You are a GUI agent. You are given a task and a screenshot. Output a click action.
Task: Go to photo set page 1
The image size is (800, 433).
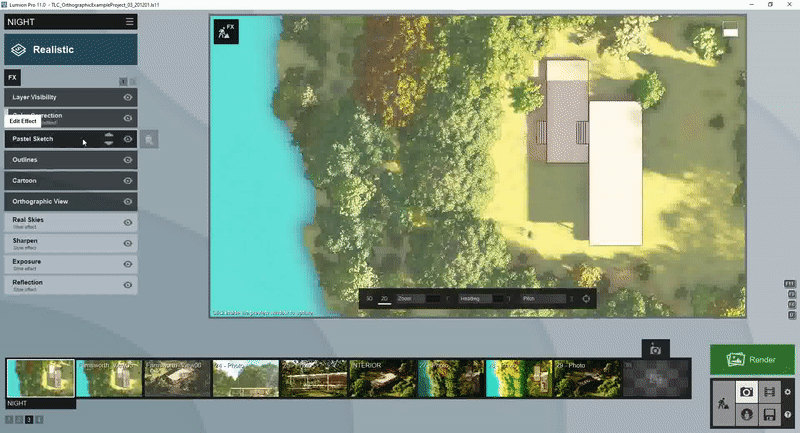click(x=9, y=420)
